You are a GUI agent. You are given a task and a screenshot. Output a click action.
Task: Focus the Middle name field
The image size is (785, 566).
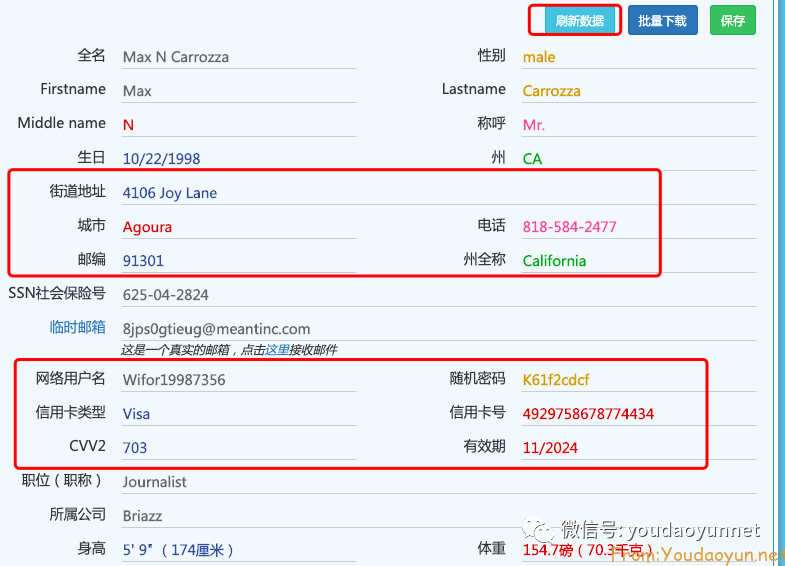click(x=238, y=125)
